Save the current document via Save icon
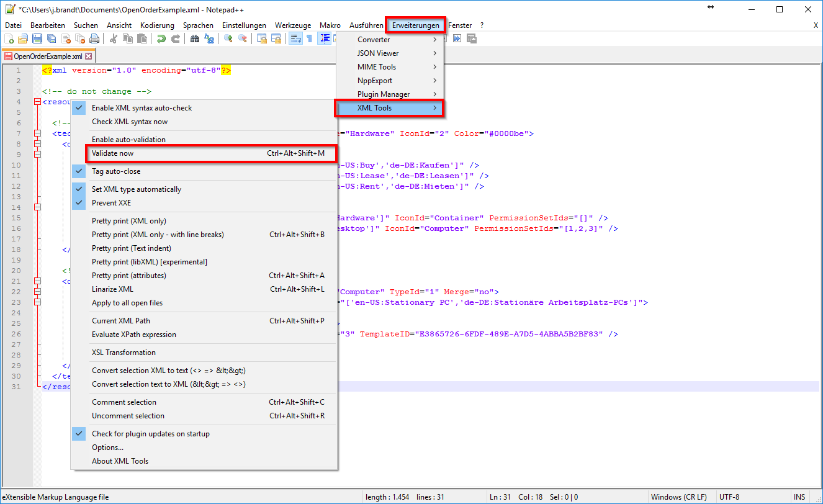The width and height of the screenshot is (823, 504). (37, 38)
